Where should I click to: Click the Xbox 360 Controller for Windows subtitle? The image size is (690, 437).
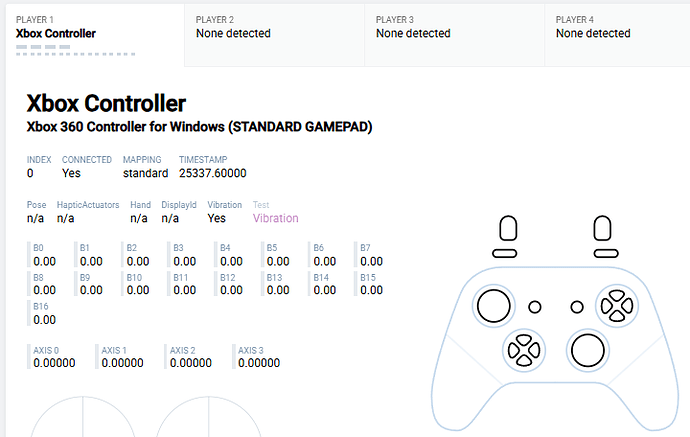199,127
